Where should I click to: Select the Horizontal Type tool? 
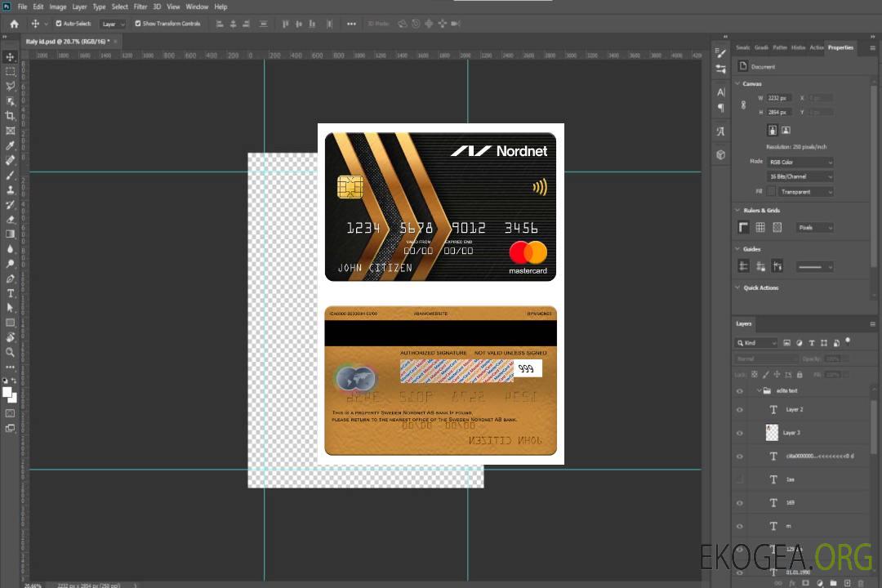point(10,293)
